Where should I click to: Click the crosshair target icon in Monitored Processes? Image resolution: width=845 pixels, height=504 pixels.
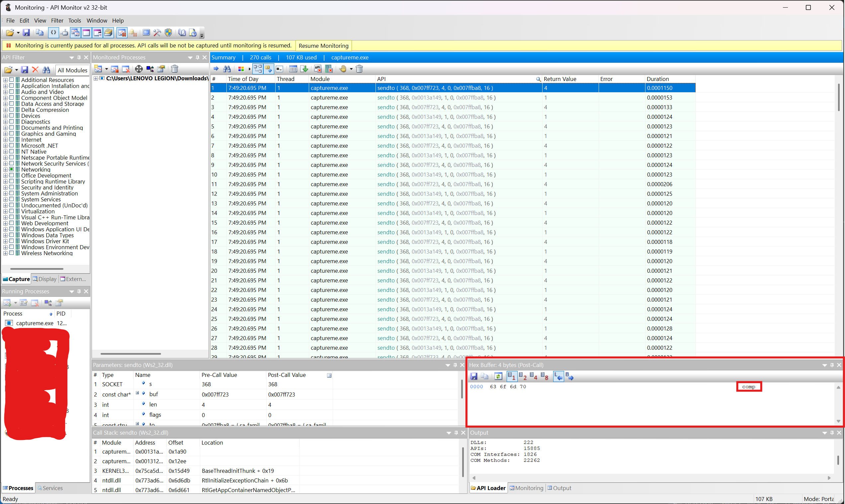[139, 69]
